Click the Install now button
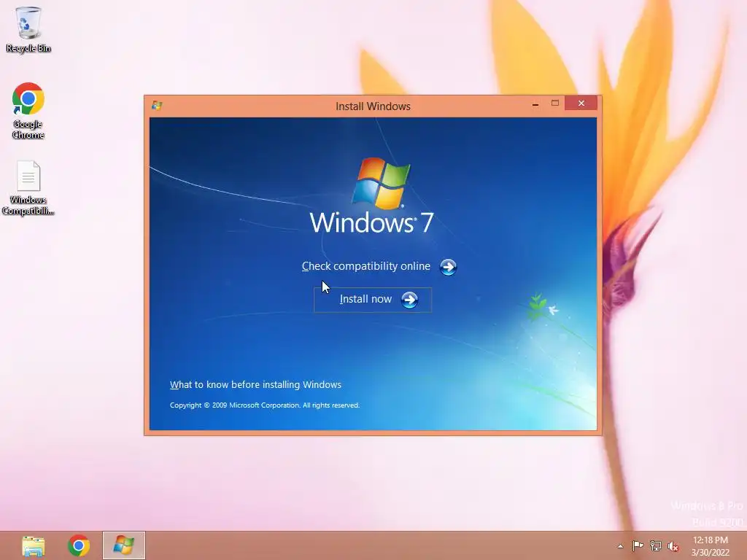This screenshot has width=747, height=560. 373,300
